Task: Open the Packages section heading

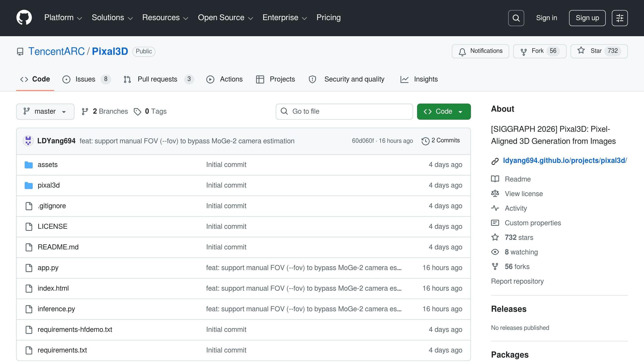Action: click(x=510, y=355)
